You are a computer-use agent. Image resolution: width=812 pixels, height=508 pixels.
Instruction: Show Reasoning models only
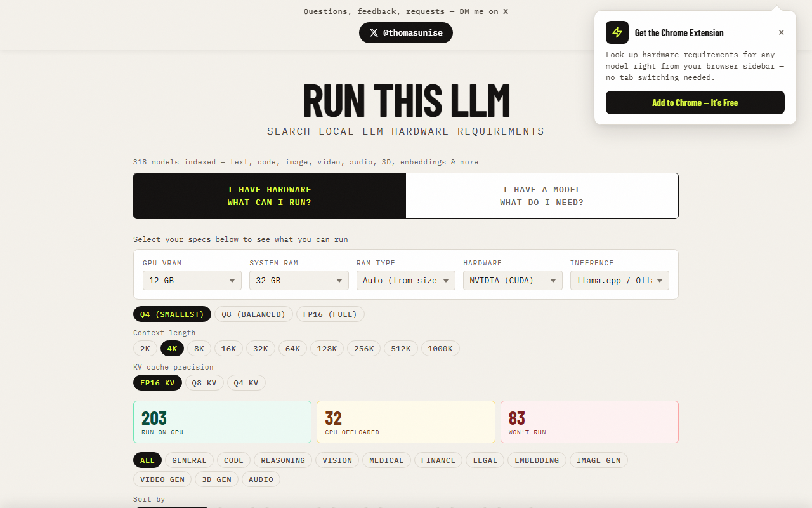coord(283,460)
